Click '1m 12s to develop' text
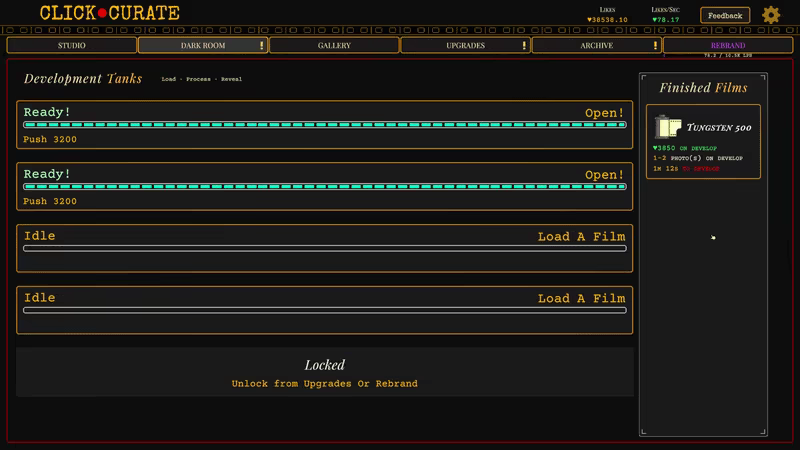 (x=686, y=168)
